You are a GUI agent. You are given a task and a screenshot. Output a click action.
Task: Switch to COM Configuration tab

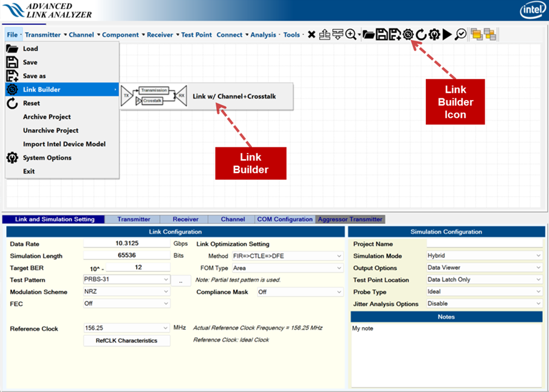click(x=285, y=220)
